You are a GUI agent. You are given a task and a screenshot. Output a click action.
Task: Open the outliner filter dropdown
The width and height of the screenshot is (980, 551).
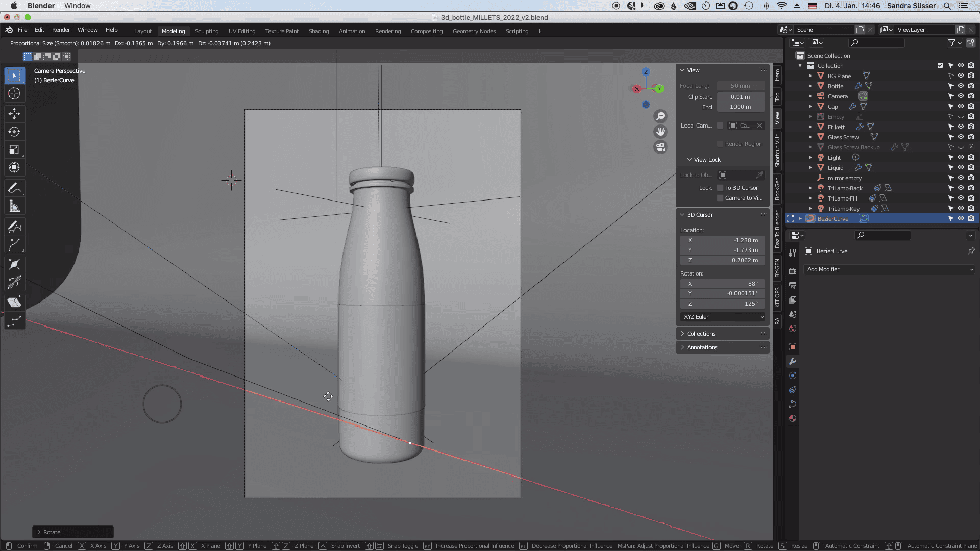954,43
